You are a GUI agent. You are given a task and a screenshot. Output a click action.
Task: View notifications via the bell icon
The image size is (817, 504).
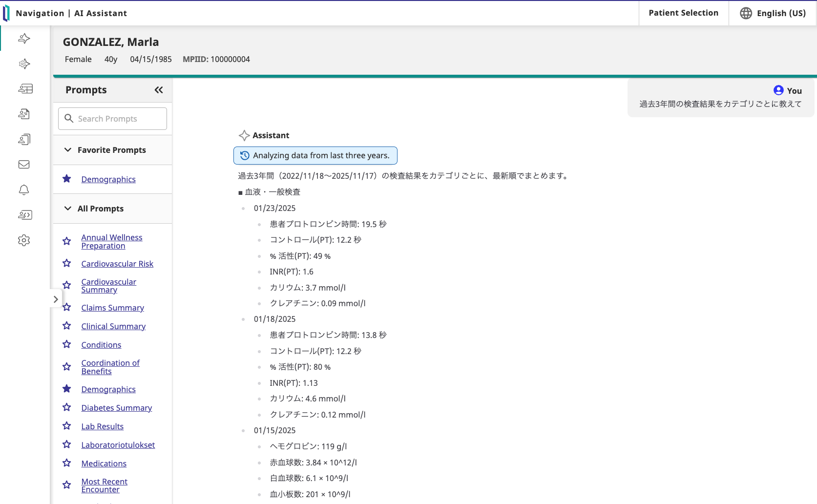pos(24,190)
